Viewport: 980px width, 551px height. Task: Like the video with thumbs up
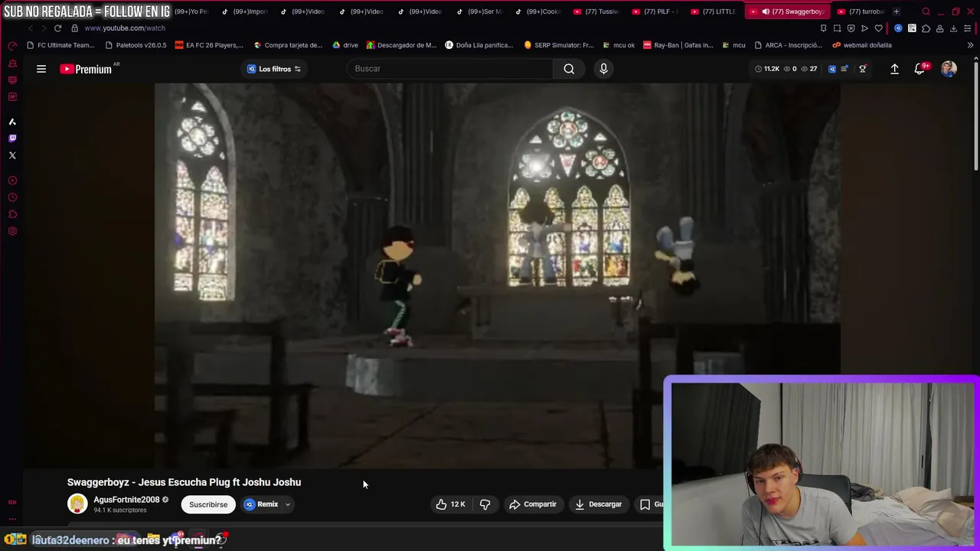(x=450, y=504)
